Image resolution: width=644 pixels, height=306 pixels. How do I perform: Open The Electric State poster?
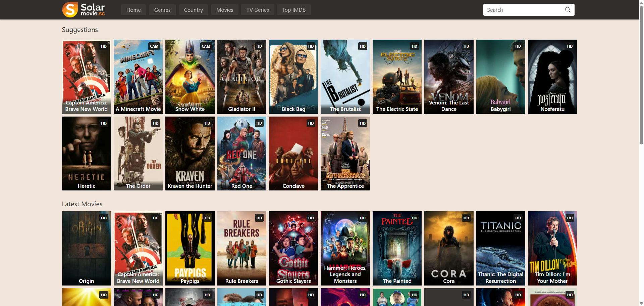pos(397,77)
